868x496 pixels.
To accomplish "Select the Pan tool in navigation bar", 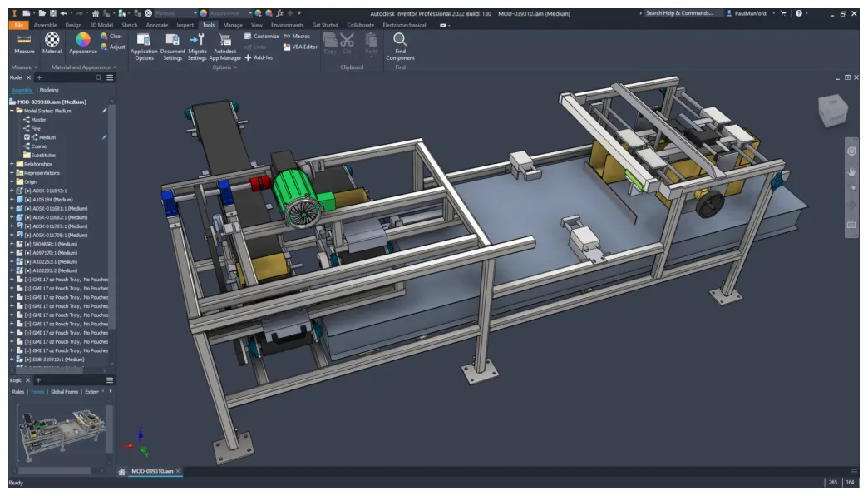I will point(852,172).
